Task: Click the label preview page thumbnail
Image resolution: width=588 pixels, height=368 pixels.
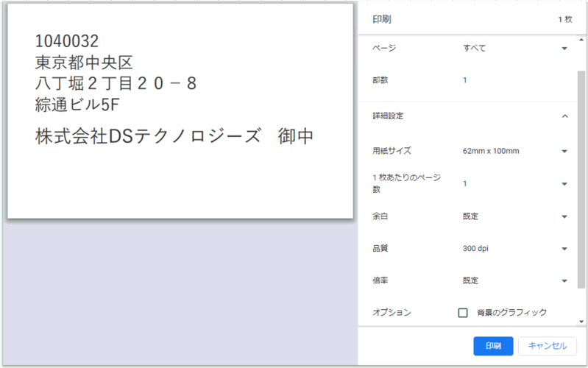Action: click(x=180, y=111)
